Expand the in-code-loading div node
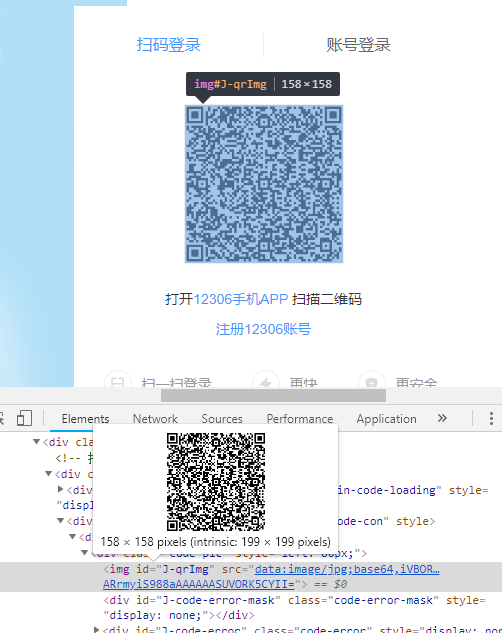502x633 pixels. [61, 489]
